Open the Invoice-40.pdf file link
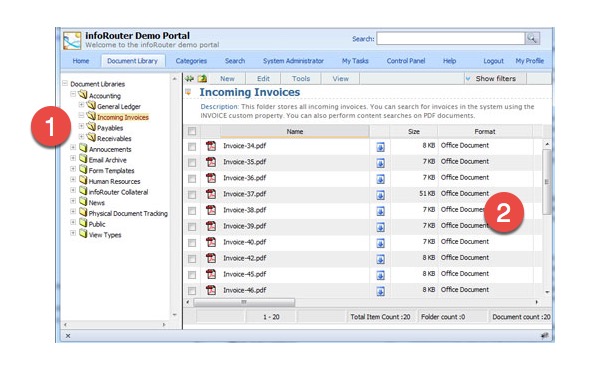The image size is (599, 373). [x=244, y=242]
